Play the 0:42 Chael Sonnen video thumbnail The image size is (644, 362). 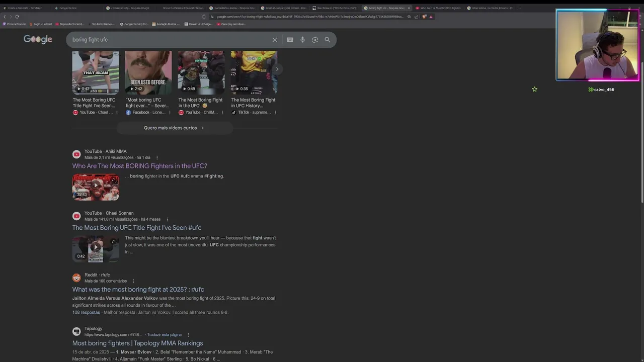[96, 249]
